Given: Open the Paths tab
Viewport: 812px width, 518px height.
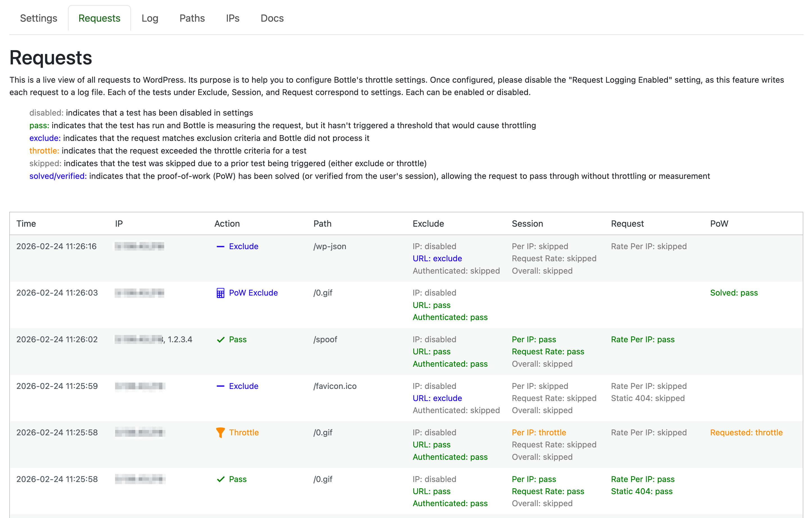Looking at the screenshot, I should [x=192, y=18].
